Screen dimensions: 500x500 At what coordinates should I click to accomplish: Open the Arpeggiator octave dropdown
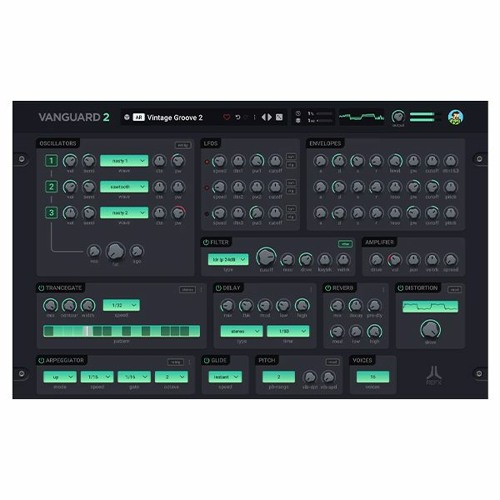click(x=171, y=377)
